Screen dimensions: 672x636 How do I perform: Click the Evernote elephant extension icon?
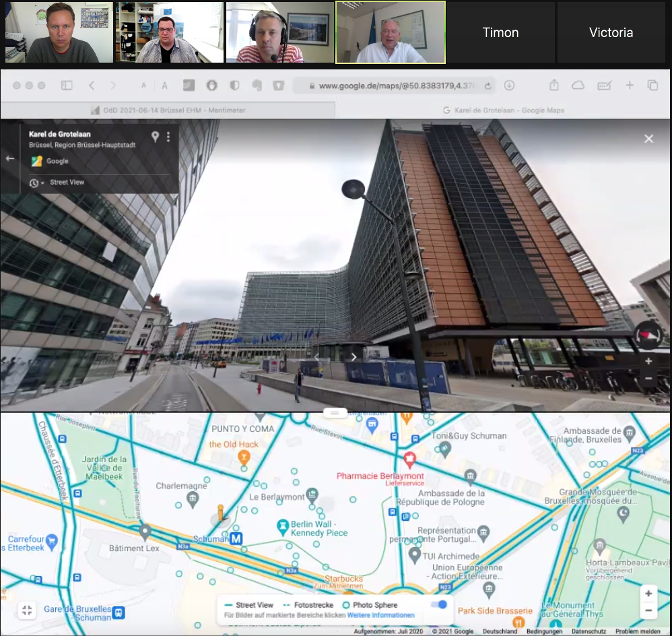(x=257, y=86)
